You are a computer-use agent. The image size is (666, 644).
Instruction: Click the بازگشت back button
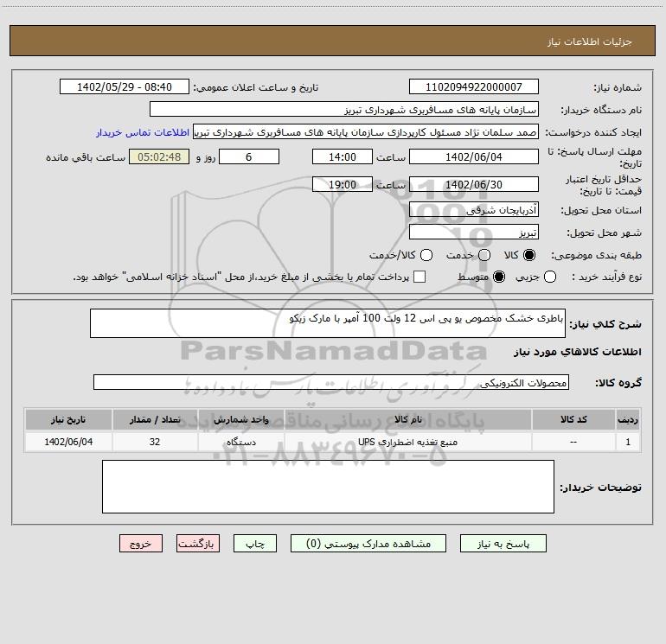(x=198, y=544)
